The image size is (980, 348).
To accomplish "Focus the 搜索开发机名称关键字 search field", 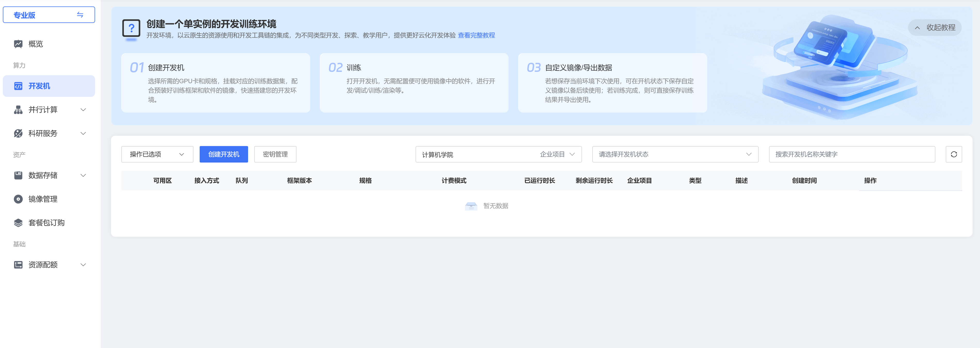I will (852, 154).
